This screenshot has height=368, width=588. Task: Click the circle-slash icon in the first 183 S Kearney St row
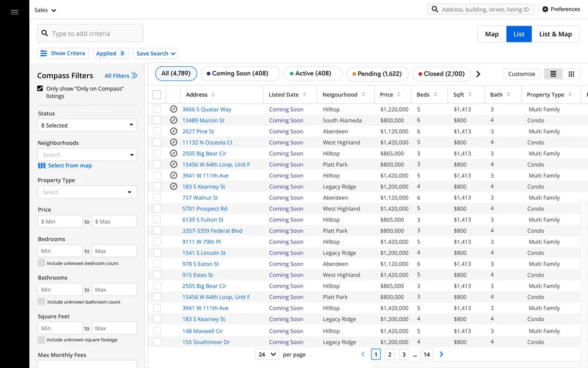(173, 186)
